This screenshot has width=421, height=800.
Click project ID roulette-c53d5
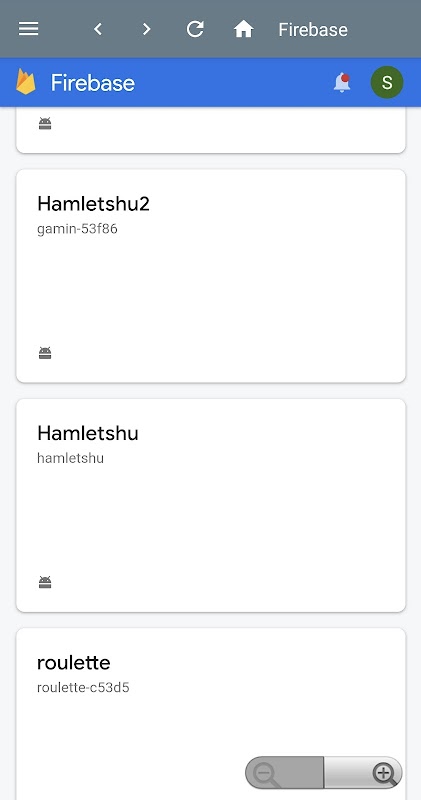click(x=83, y=688)
